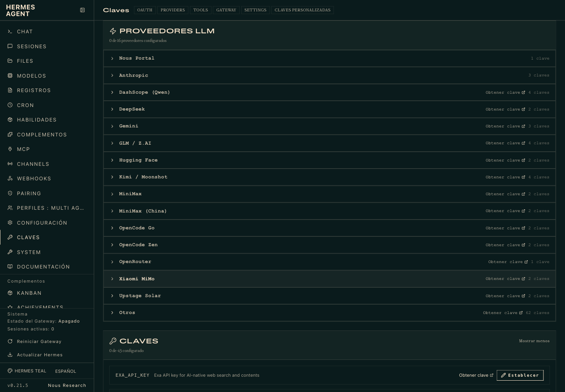Click the Cron clock icon
This screenshot has height=392, width=565.
[10, 105]
